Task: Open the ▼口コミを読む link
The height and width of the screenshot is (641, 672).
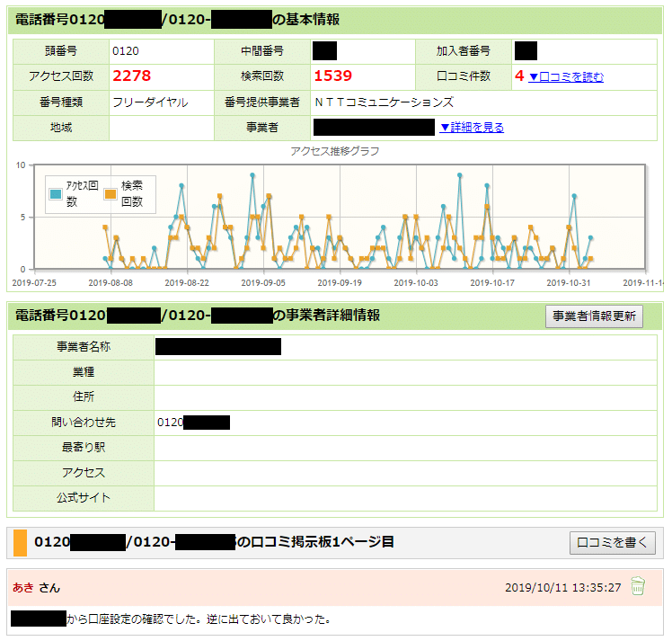Action: coord(566,76)
